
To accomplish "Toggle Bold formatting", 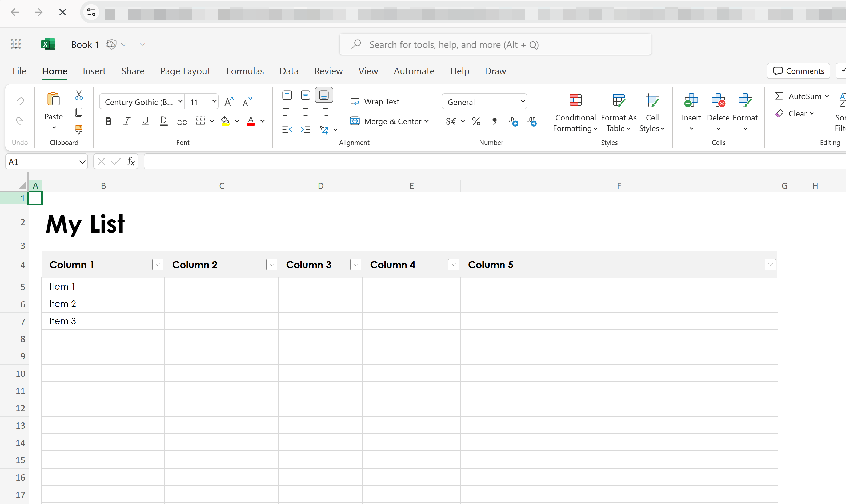I will coord(108,121).
